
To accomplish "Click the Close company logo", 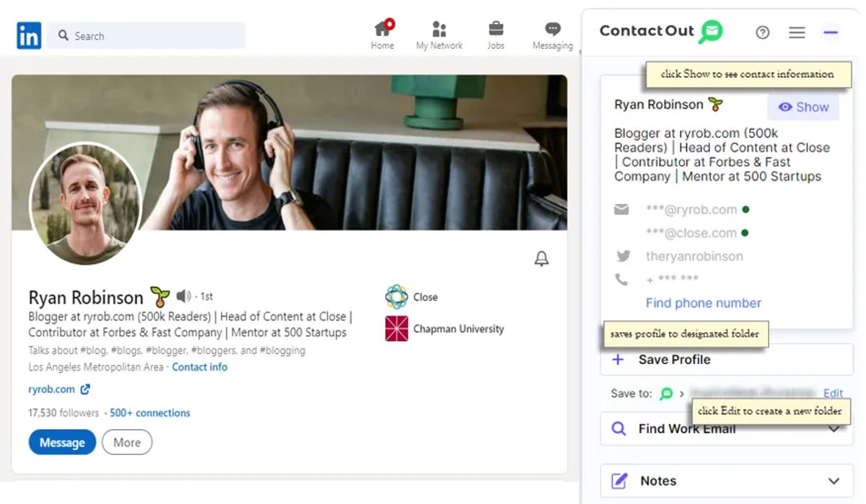I will (x=396, y=296).
